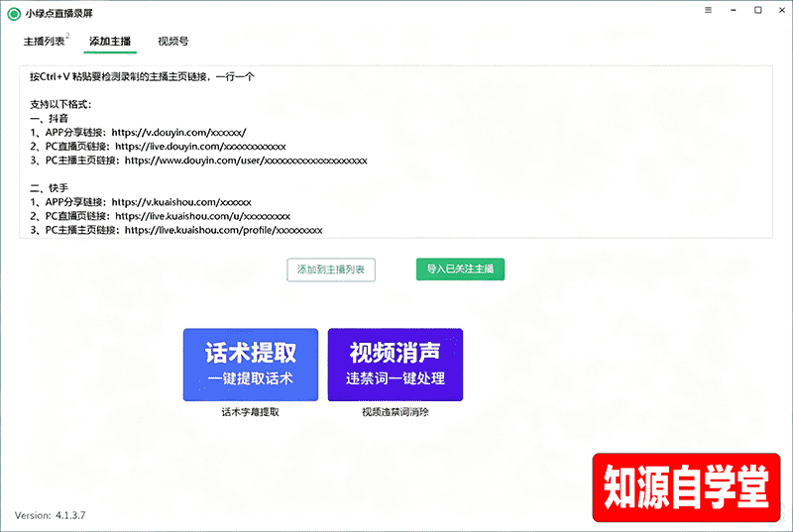Click the 按Ctrl+V 粘贴 instruction line
The width and height of the screenshot is (793, 532).
tap(142, 77)
